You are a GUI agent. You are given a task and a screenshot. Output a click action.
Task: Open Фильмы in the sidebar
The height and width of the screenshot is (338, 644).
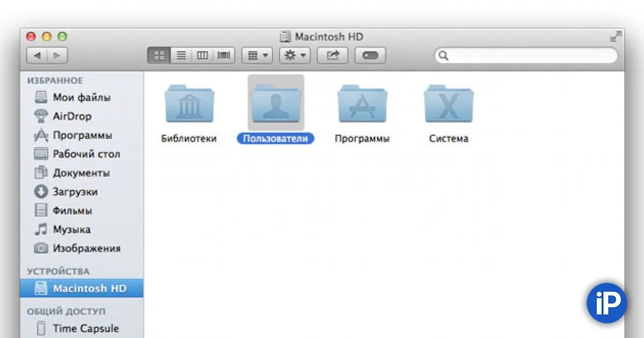pos(82,210)
